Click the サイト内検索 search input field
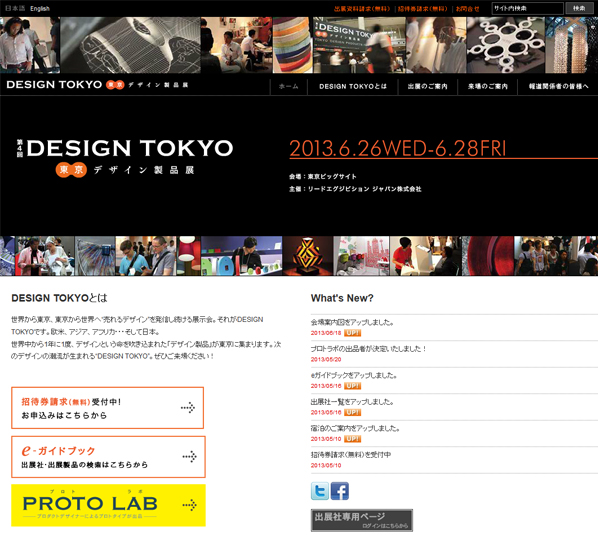This screenshot has height=535, width=598. coord(527,8)
